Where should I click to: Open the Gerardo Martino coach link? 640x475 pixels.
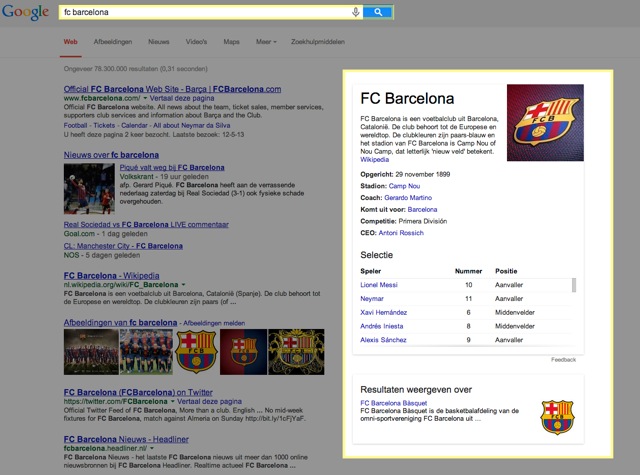point(408,198)
